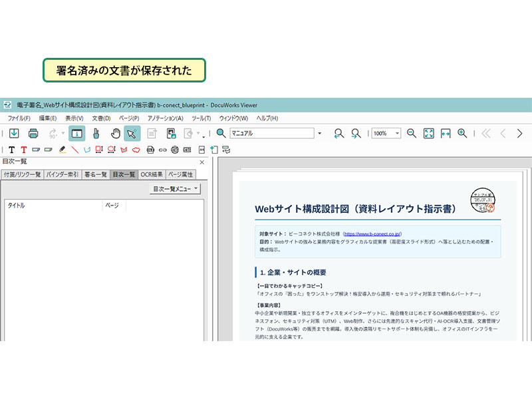Click the fit whole page icon
The width and height of the screenshot is (532, 399).
pyautogui.click(x=428, y=134)
